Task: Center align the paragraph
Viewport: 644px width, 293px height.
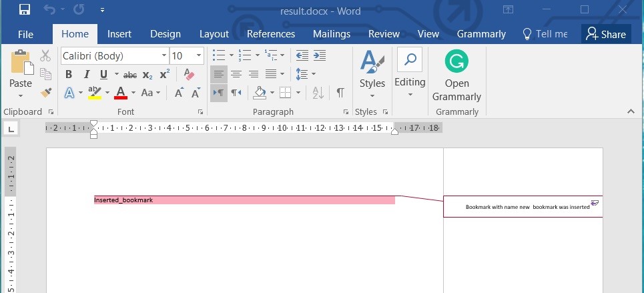Action: [236, 74]
